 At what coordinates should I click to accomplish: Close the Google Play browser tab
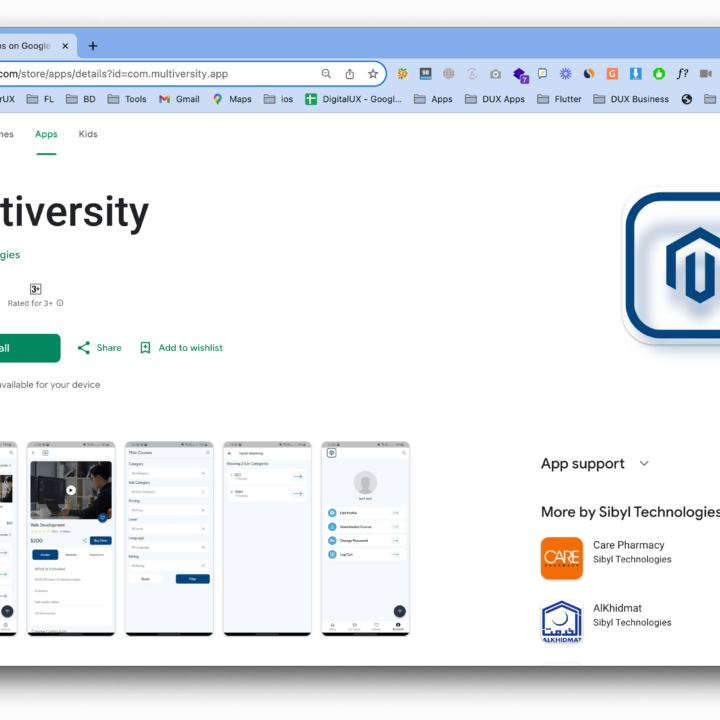[65, 46]
